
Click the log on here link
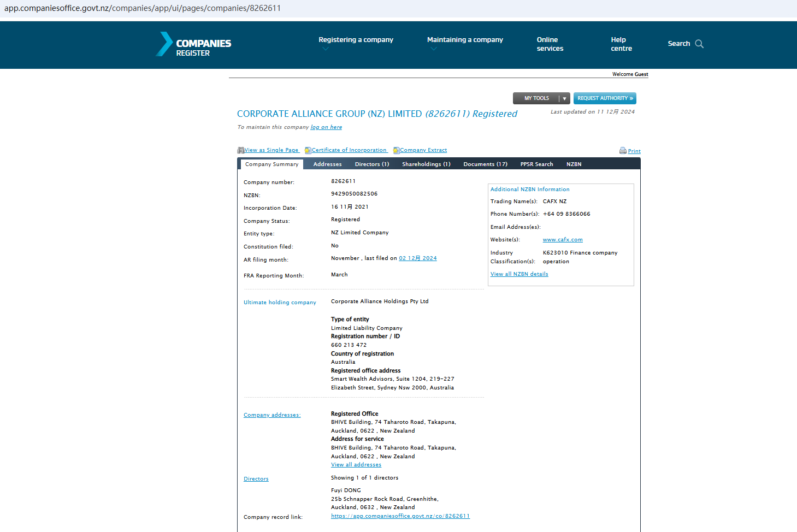tap(326, 127)
